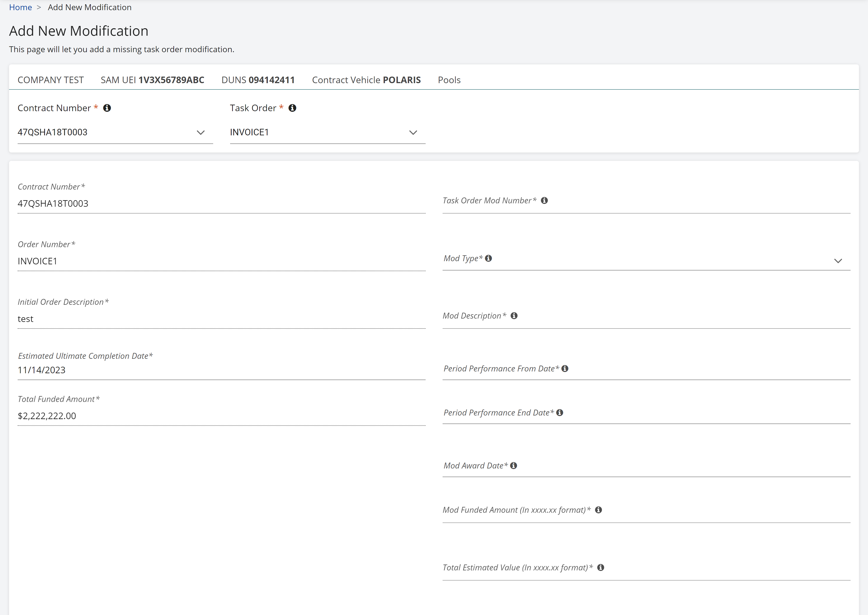Screen dimensions: 868x615
Task: Click the Mod Description info icon
Action: point(514,315)
